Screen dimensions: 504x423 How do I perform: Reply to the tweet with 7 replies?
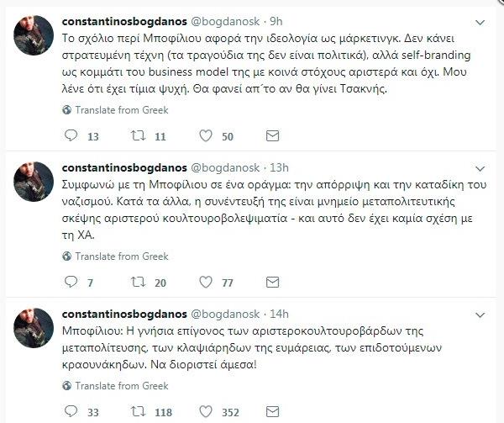pos(70,282)
